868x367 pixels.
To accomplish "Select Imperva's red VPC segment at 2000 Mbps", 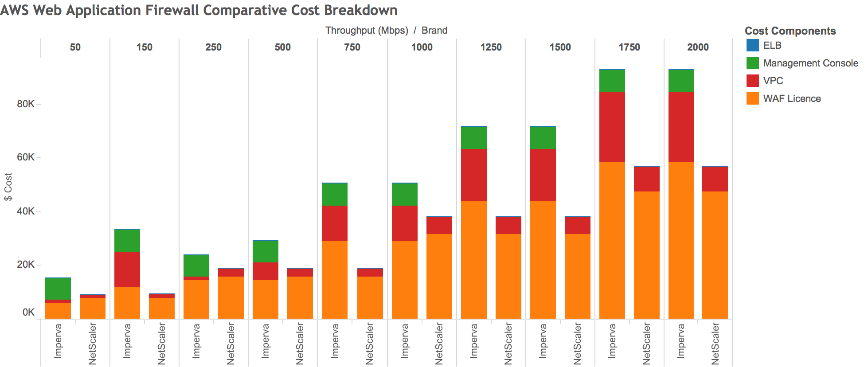I will [681, 127].
